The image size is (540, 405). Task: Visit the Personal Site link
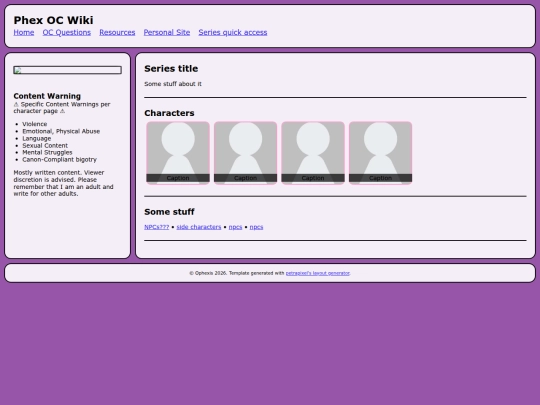167,32
